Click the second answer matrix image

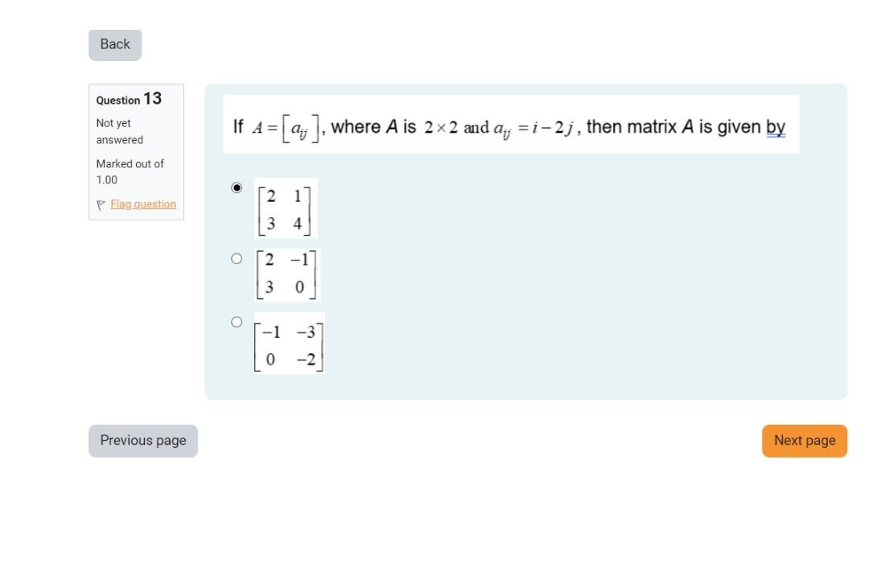click(287, 273)
